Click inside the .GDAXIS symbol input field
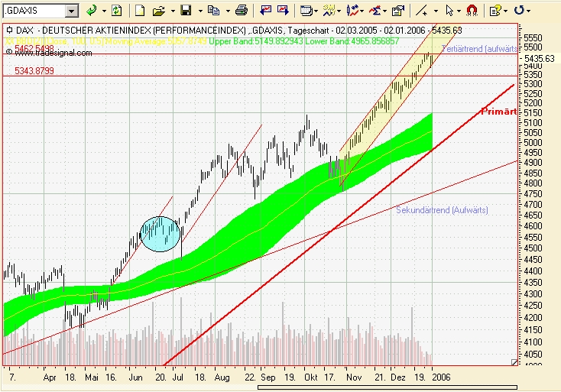This screenshot has height=392, width=561. pyautogui.click(x=34, y=11)
